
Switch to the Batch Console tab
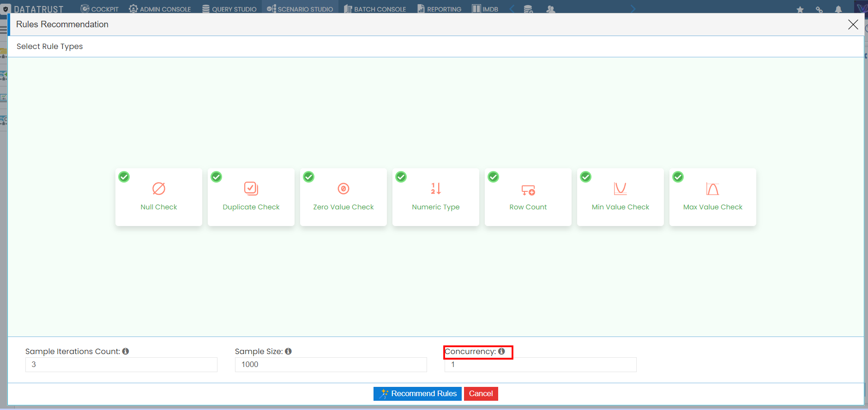click(375, 9)
